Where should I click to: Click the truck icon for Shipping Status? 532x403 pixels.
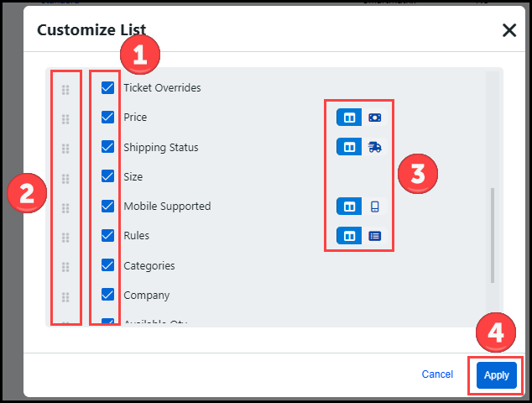click(x=374, y=147)
